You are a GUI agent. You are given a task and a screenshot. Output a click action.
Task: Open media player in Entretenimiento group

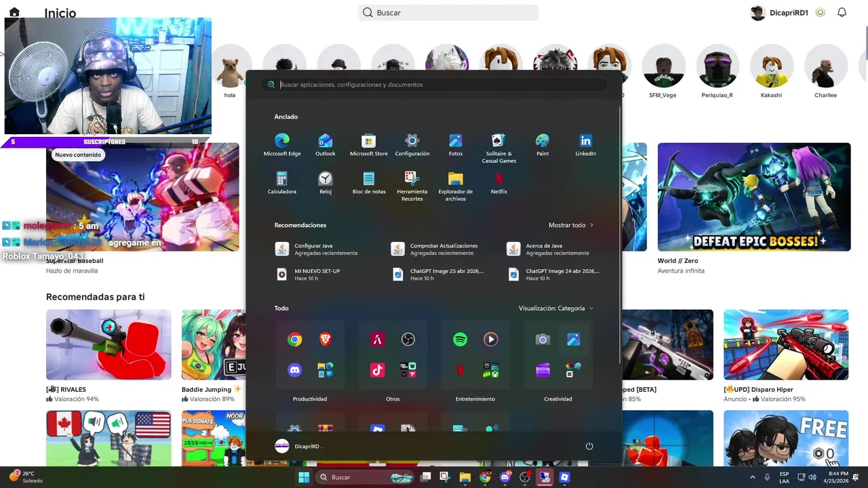[491, 340]
